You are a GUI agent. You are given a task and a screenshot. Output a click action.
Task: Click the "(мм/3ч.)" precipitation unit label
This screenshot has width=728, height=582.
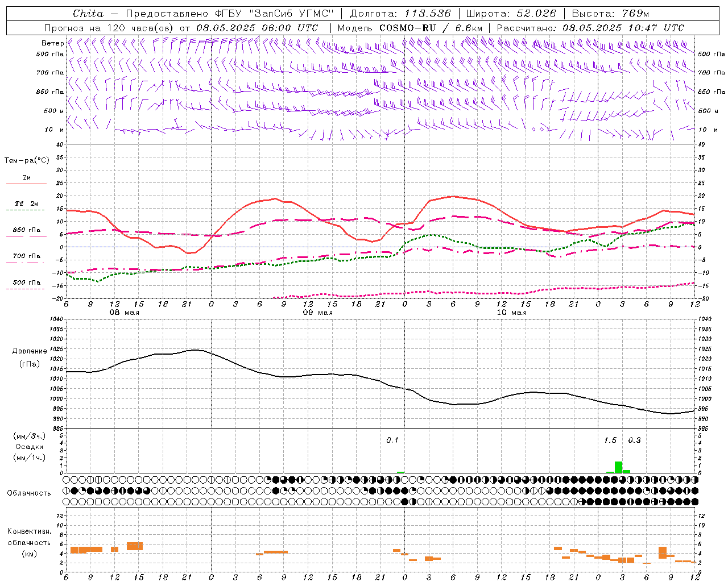click(x=30, y=436)
